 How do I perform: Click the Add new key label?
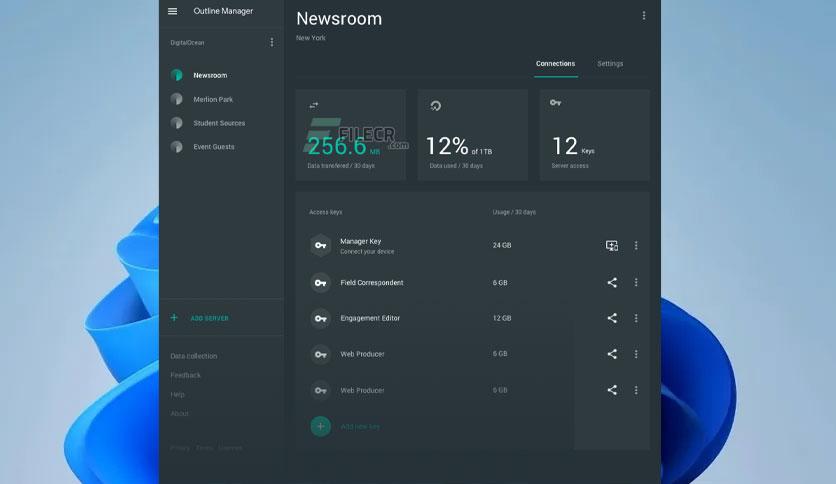click(x=360, y=426)
